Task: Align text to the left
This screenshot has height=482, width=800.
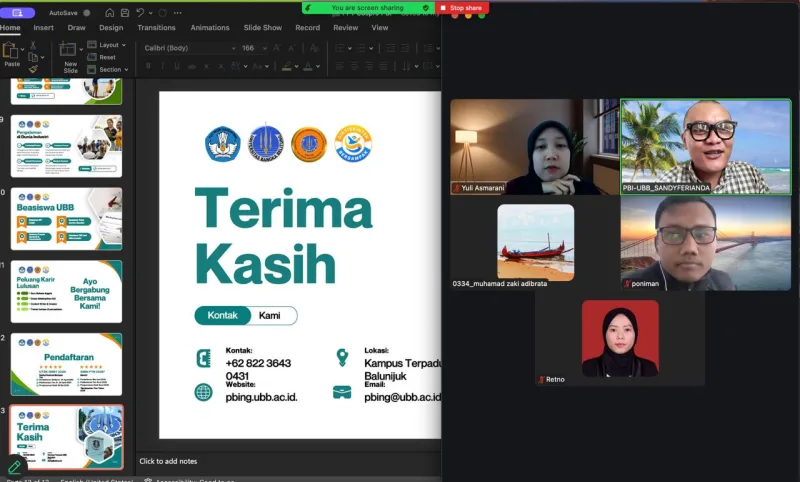Action: [x=340, y=66]
